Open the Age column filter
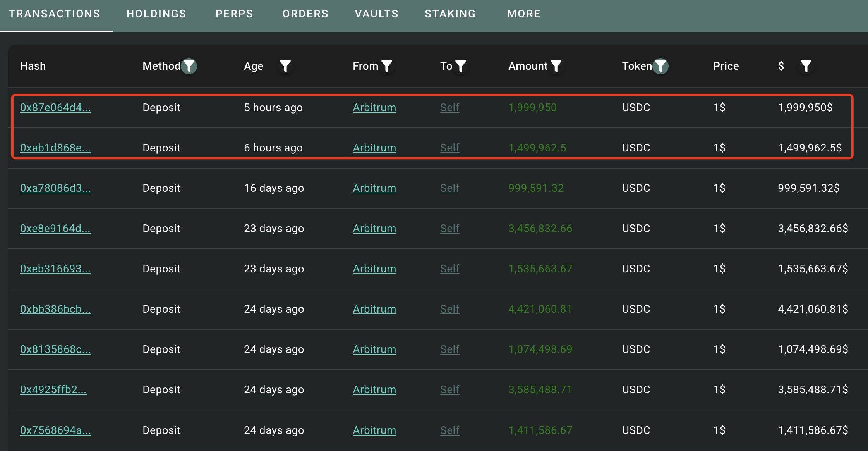This screenshot has width=868, height=451. coord(285,66)
